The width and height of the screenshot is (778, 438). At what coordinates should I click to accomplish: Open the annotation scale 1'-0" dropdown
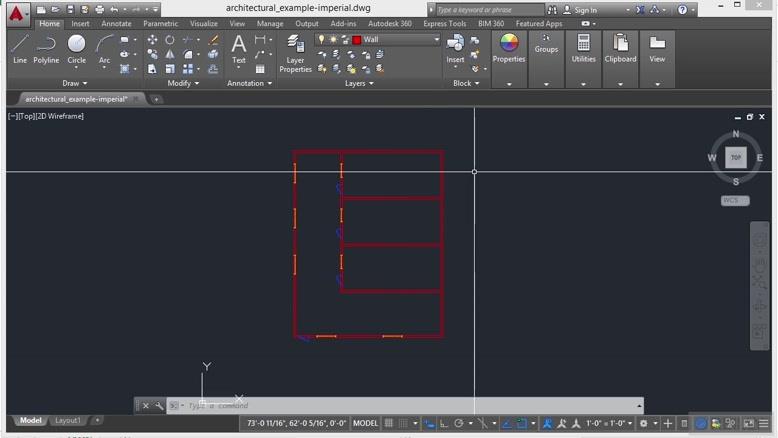[x=609, y=423]
